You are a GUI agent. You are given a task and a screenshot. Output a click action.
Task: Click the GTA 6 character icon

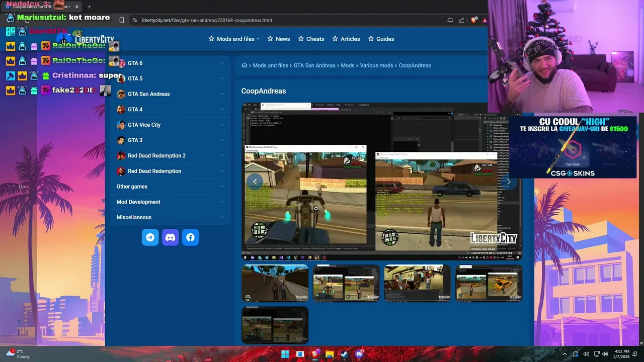pyautogui.click(x=121, y=63)
